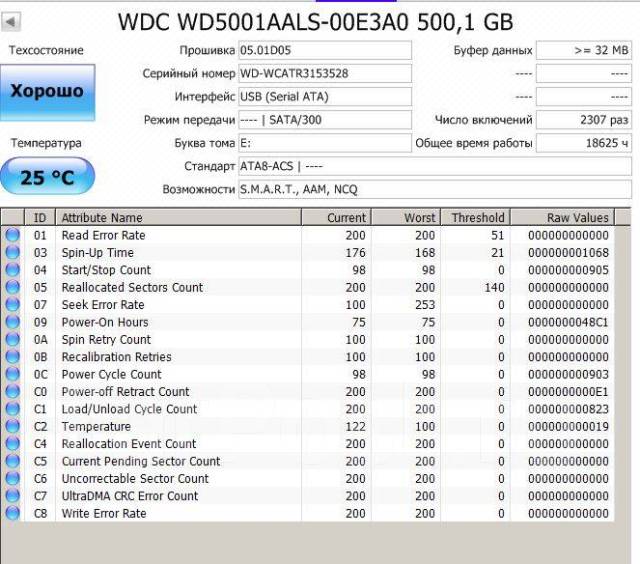Click worst value 253 for Seek Error Rate

[x=425, y=304]
